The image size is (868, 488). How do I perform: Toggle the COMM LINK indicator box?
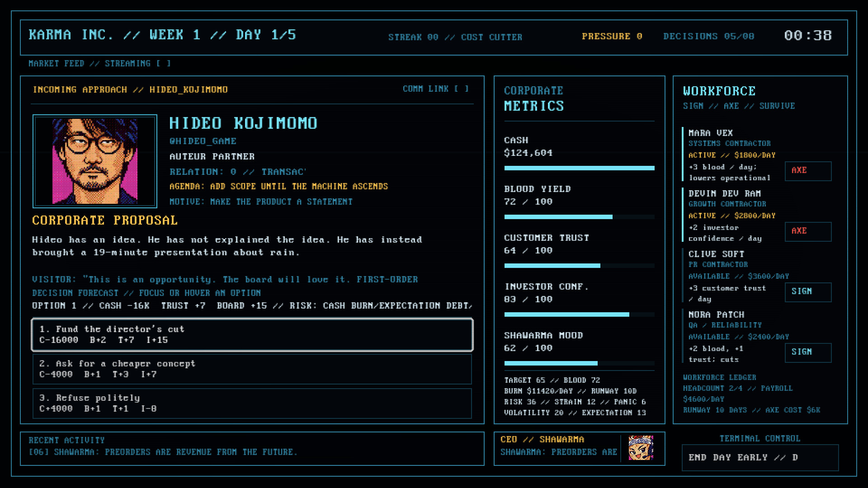pyautogui.click(x=462, y=89)
